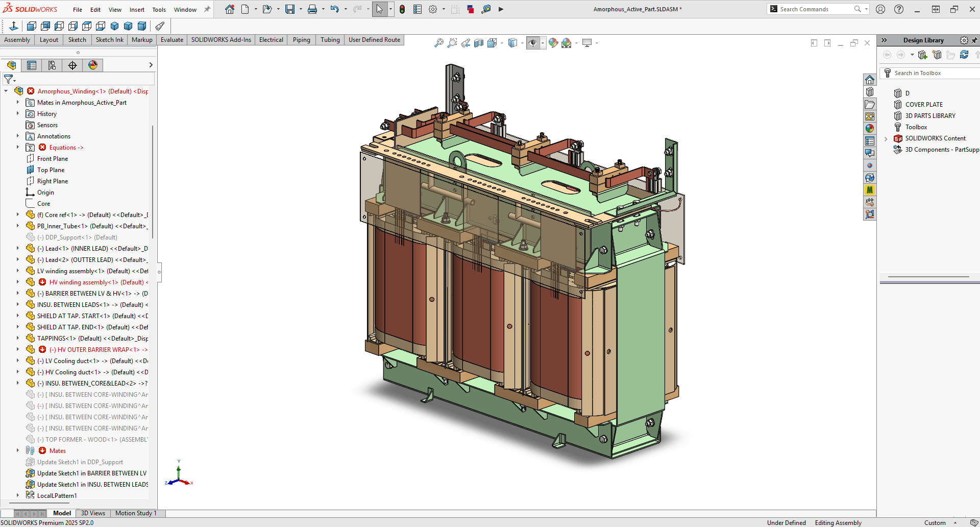Viewport: 980px width, 527px height.
Task: Click inside the Search in Toolbox field
Action: [929, 73]
